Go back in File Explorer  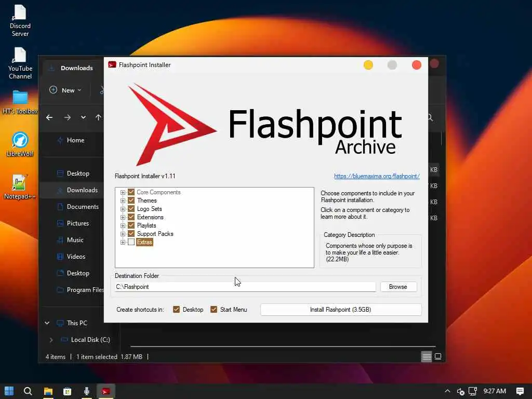click(x=49, y=117)
